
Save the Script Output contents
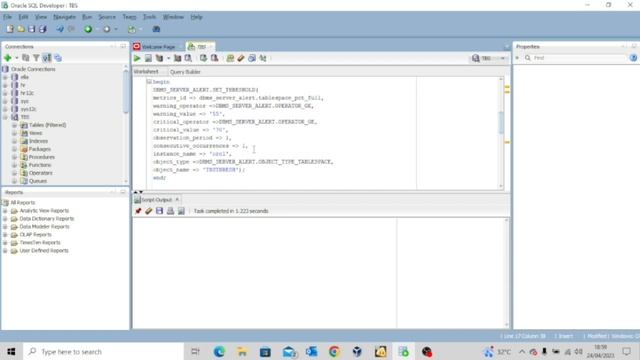159,211
